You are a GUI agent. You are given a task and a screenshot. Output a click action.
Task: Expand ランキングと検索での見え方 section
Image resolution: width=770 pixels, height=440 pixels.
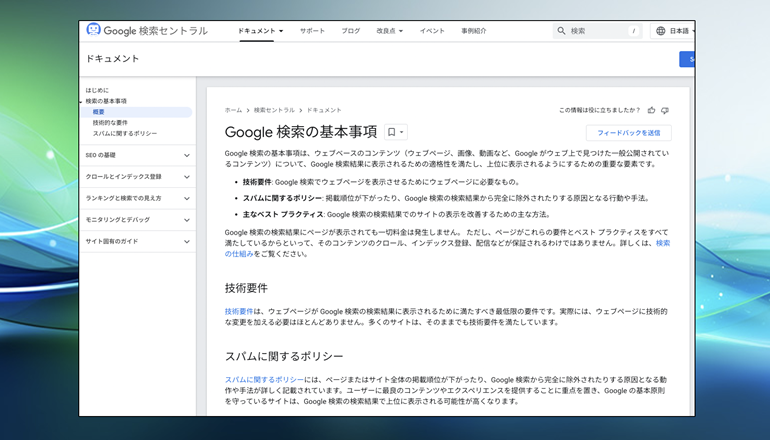[x=138, y=198]
